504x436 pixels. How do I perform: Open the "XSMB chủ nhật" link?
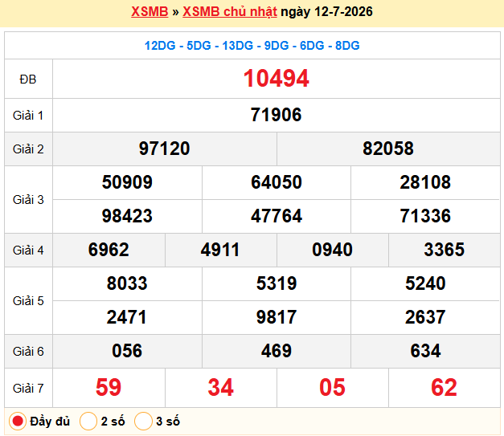click(x=230, y=11)
